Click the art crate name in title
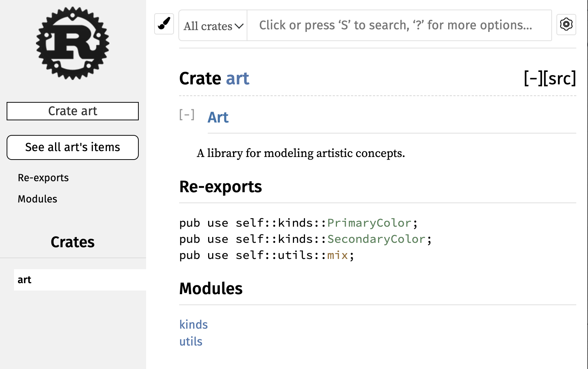 pos(237,79)
